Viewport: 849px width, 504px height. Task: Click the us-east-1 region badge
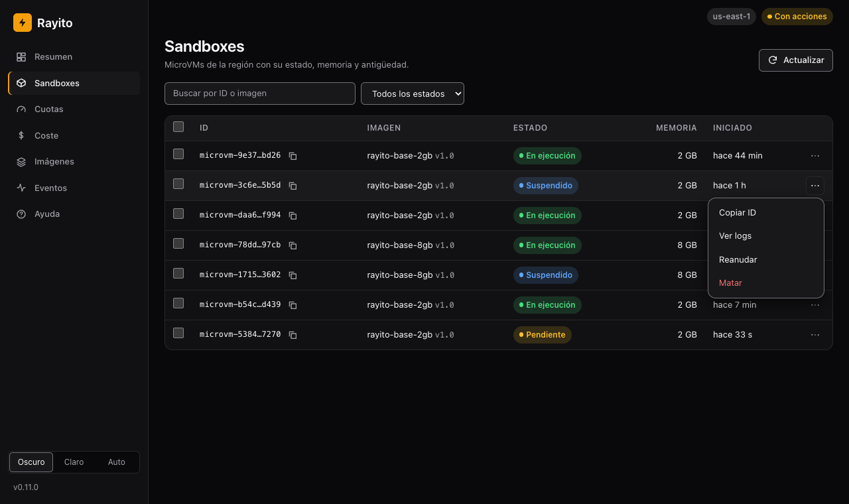(x=731, y=17)
